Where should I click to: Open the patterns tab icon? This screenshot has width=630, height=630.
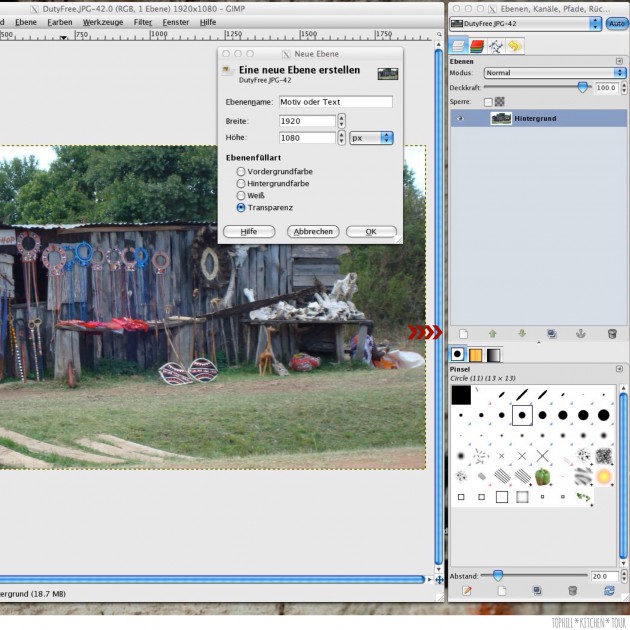pos(475,355)
